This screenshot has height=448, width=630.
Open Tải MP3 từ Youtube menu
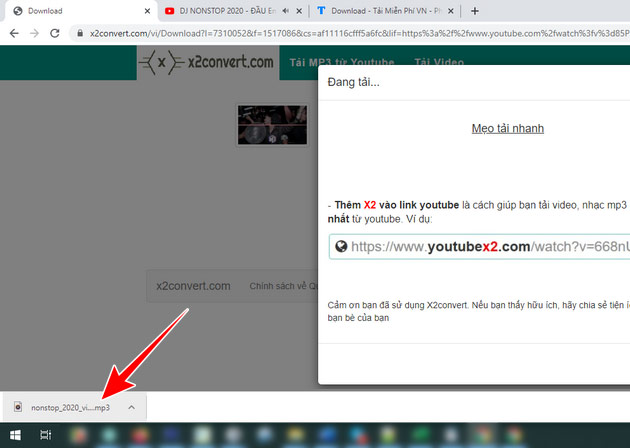tap(342, 62)
